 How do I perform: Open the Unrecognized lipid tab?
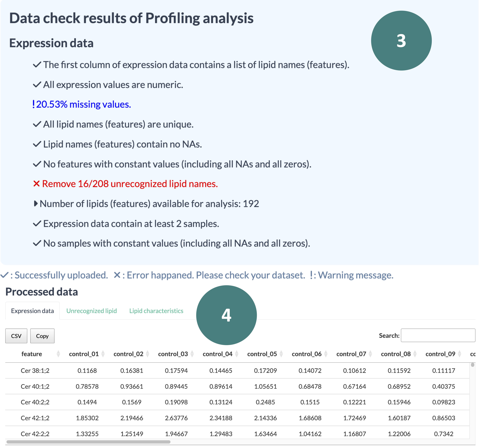[91, 311]
